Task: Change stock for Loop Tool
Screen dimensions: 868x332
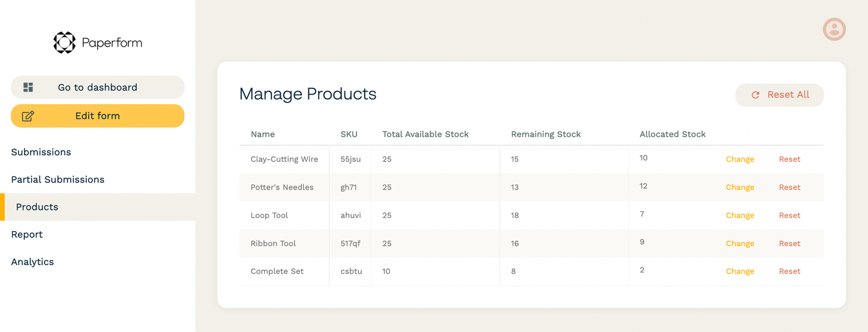Action: [740, 216]
